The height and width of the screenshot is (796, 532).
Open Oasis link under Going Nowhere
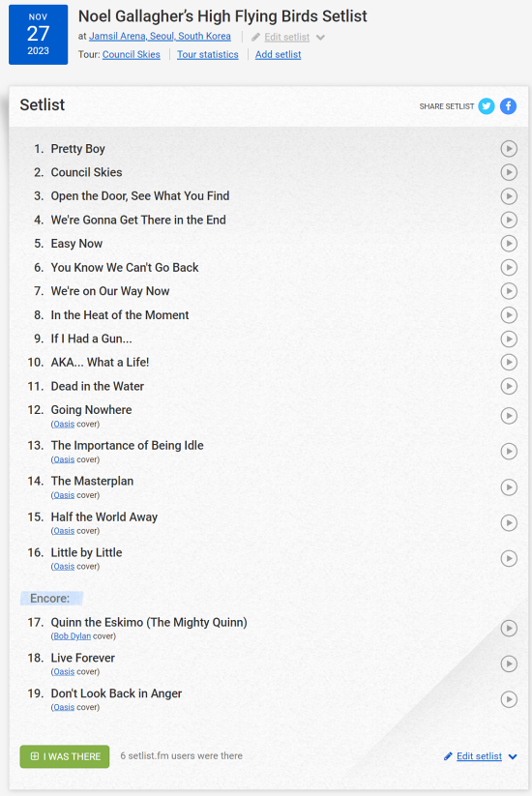(64, 424)
